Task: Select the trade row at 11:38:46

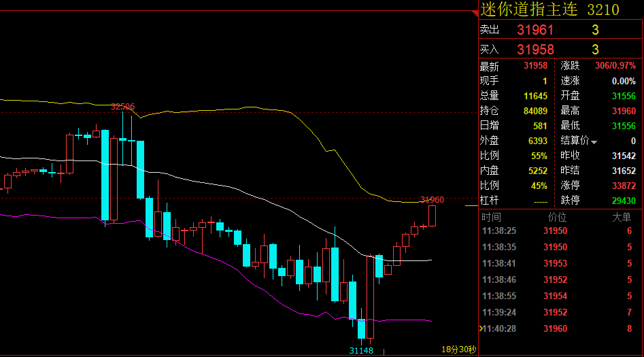Action: click(x=560, y=279)
